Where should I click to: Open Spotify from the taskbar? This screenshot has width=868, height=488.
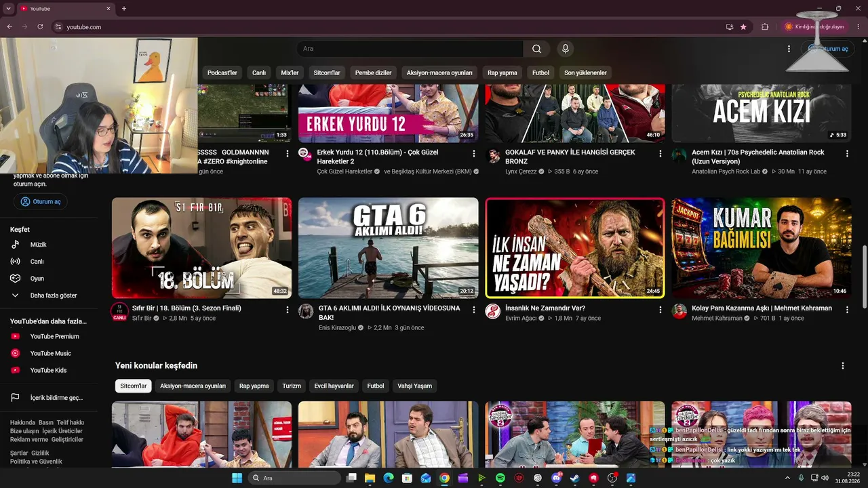[500, 478]
